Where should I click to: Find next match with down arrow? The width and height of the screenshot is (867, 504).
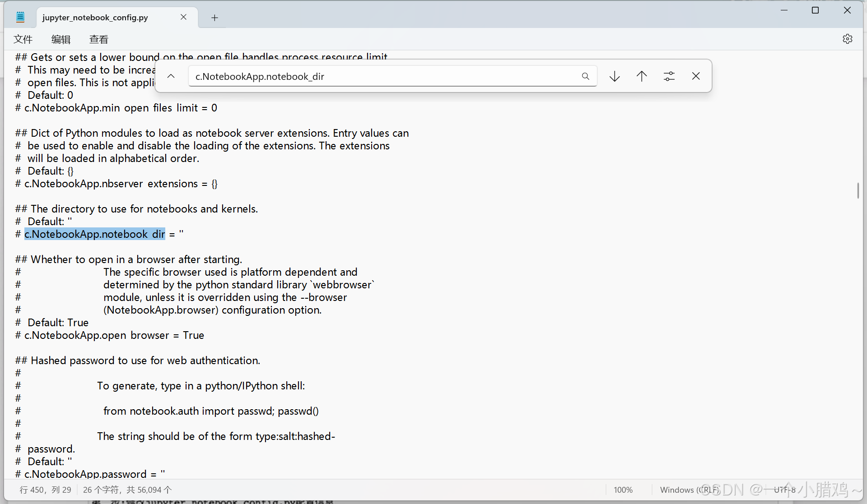(x=615, y=76)
